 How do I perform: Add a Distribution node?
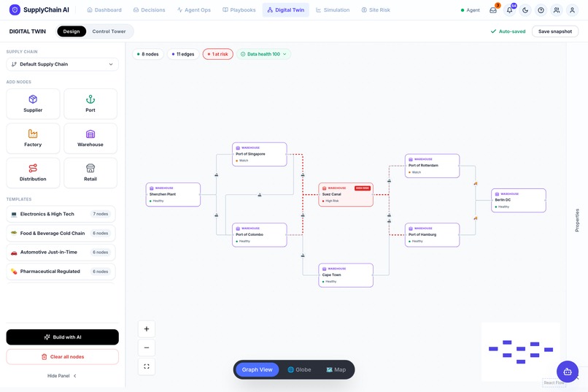click(x=33, y=173)
